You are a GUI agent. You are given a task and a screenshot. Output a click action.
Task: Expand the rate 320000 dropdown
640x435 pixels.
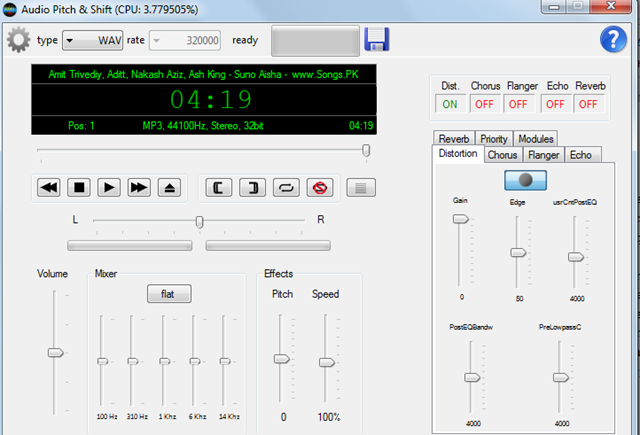[x=185, y=41]
